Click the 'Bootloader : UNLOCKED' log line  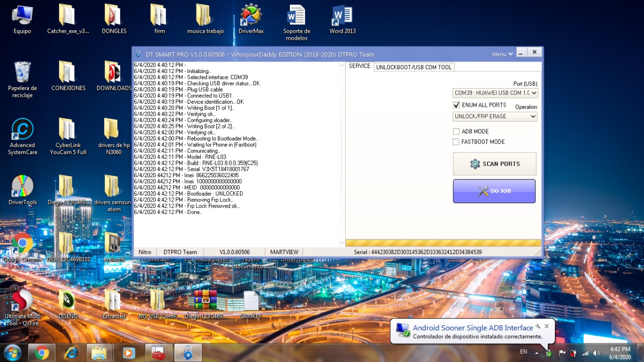coord(188,194)
